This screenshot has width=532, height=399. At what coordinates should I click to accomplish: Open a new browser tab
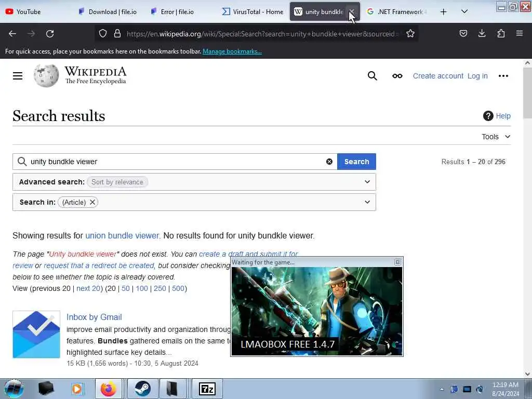click(x=444, y=12)
